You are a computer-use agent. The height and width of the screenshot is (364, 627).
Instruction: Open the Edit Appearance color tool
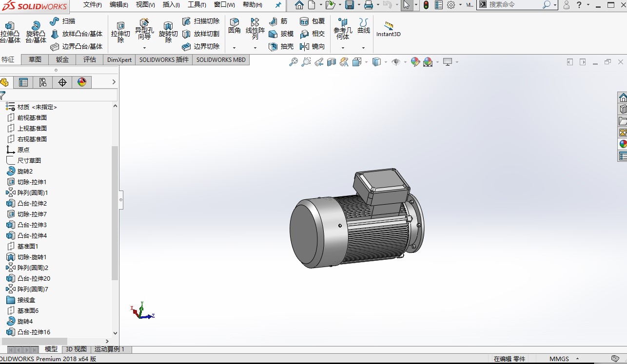(415, 62)
